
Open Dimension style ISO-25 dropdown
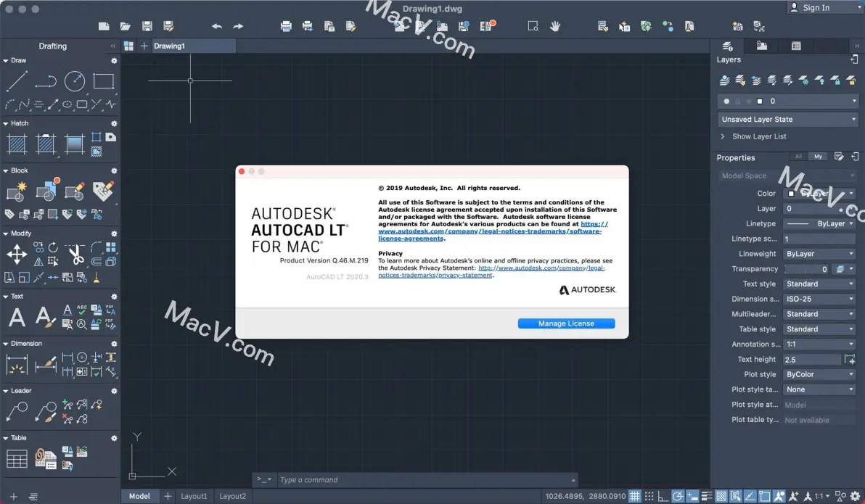819,299
